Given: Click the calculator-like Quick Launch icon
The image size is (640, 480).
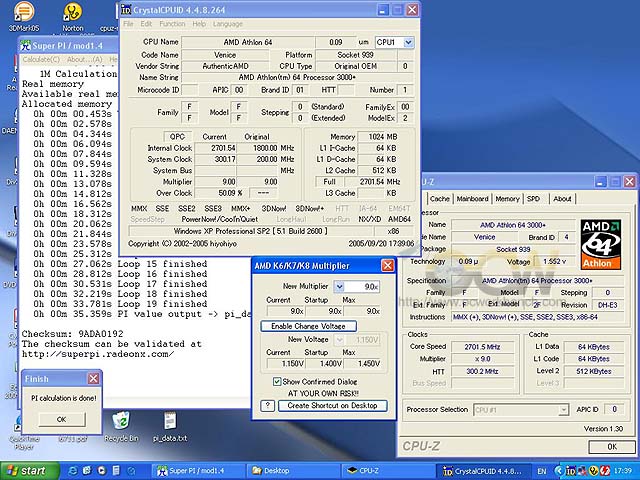Looking at the screenshot, I should (x=116, y=471).
